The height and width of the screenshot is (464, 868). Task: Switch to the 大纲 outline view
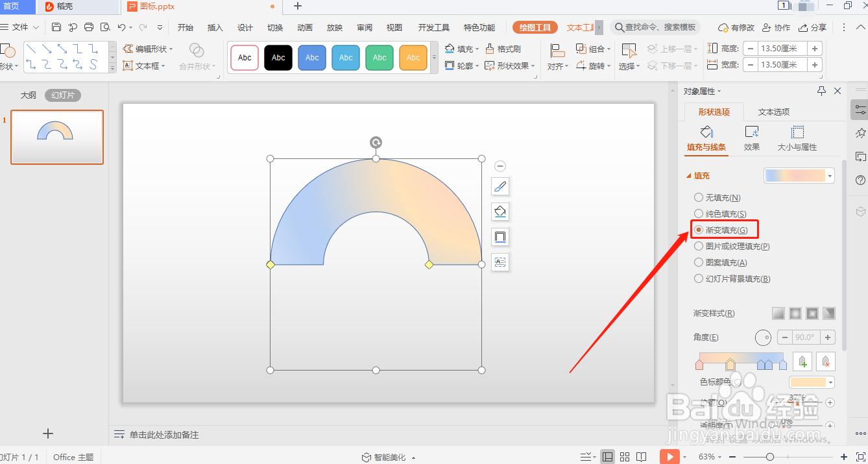(x=28, y=95)
